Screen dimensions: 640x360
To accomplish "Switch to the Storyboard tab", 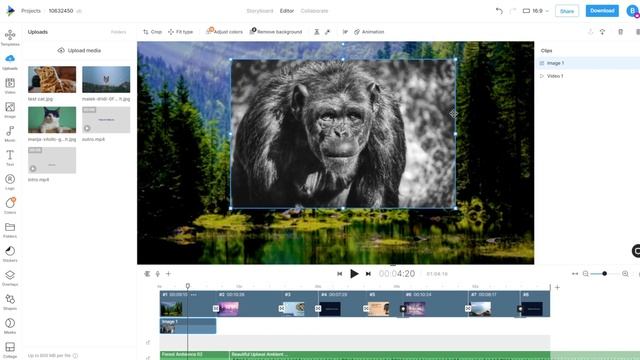I will click(260, 11).
